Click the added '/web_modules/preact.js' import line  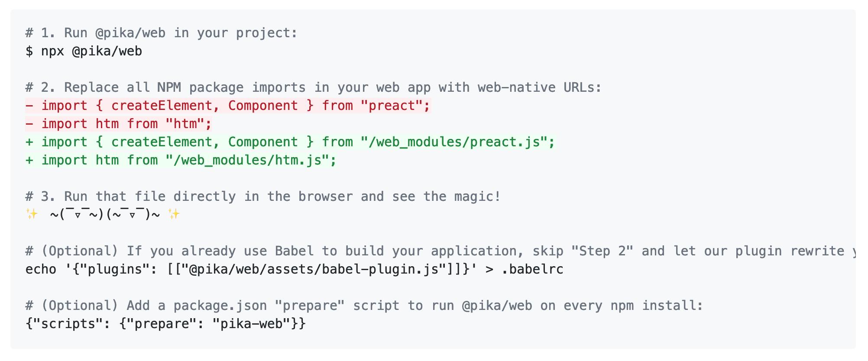(x=290, y=142)
